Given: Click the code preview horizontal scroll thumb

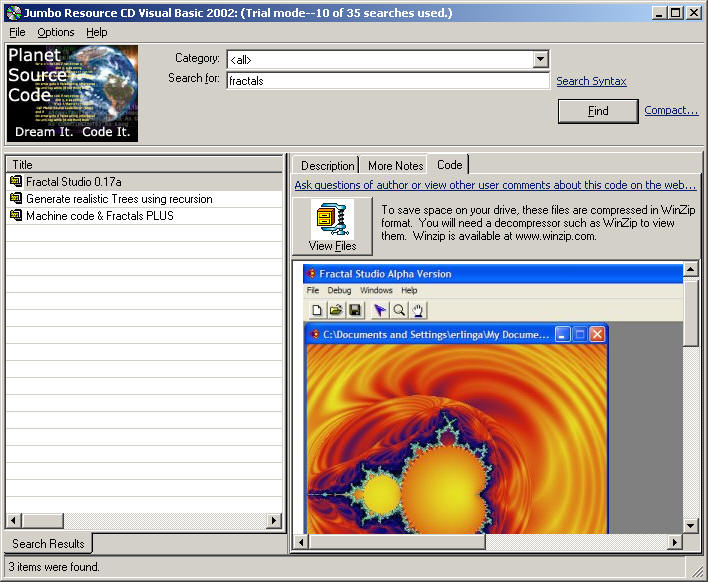Looking at the screenshot, I should pyautogui.click(x=397, y=542).
